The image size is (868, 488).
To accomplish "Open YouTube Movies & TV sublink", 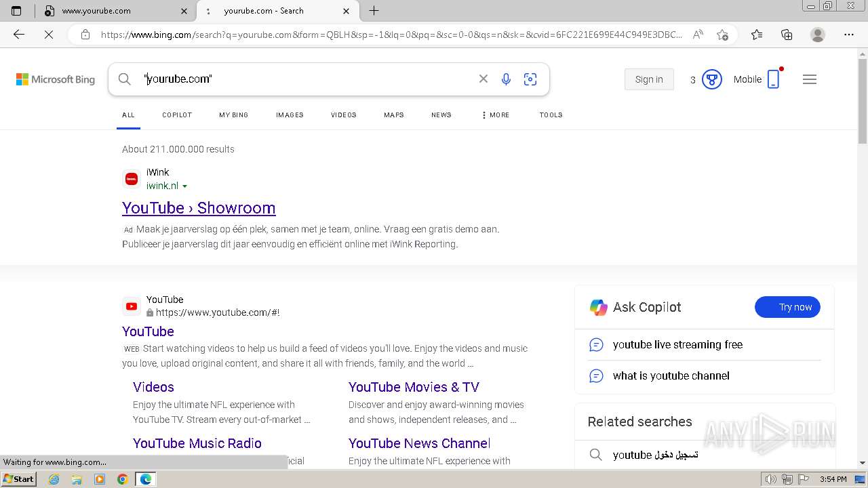I will click(414, 387).
